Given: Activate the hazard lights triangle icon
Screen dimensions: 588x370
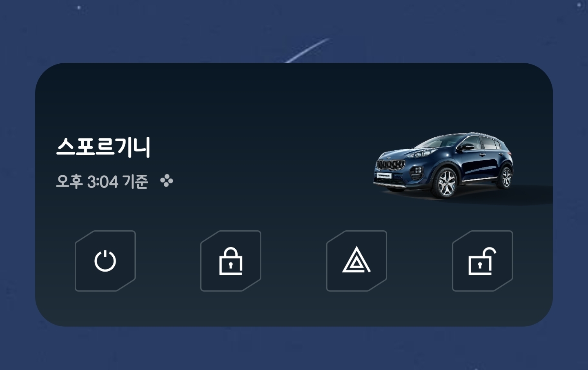Looking at the screenshot, I should (356, 260).
